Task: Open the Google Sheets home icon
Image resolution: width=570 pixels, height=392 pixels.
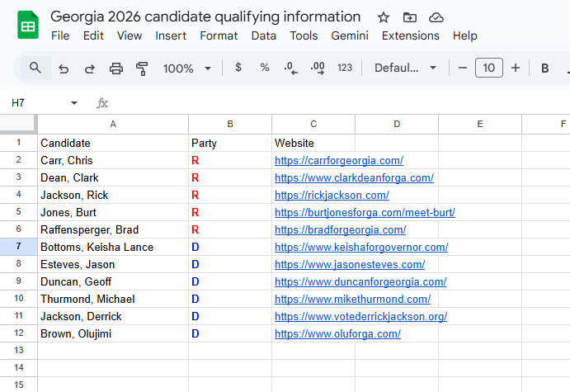Action: tap(28, 25)
